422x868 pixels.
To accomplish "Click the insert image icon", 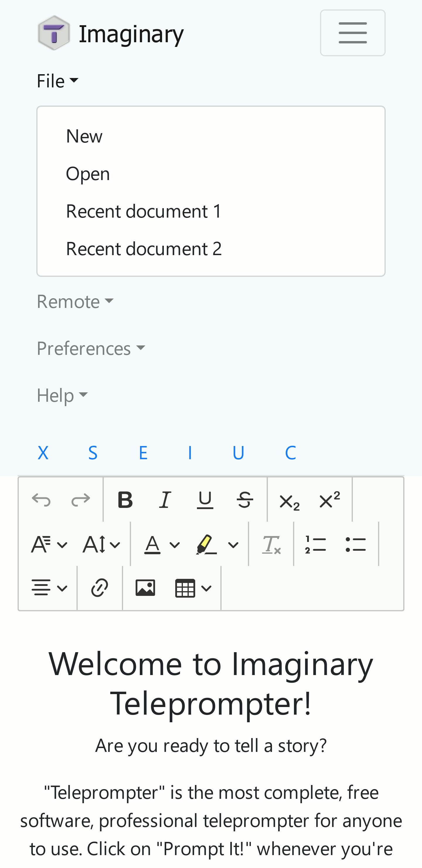I will point(145,588).
